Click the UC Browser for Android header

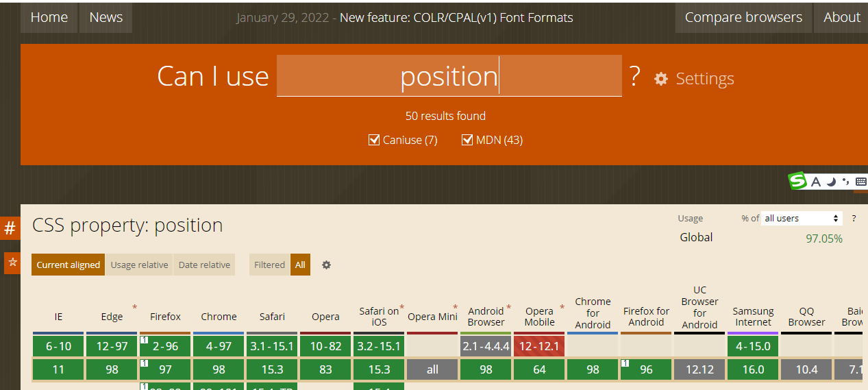tap(699, 307)
